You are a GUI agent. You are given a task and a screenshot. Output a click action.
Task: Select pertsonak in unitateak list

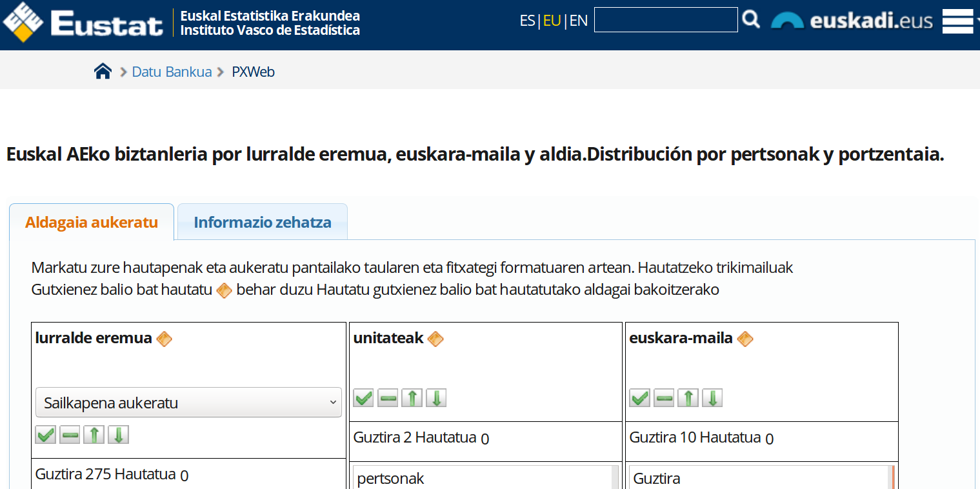coord(391,479)
